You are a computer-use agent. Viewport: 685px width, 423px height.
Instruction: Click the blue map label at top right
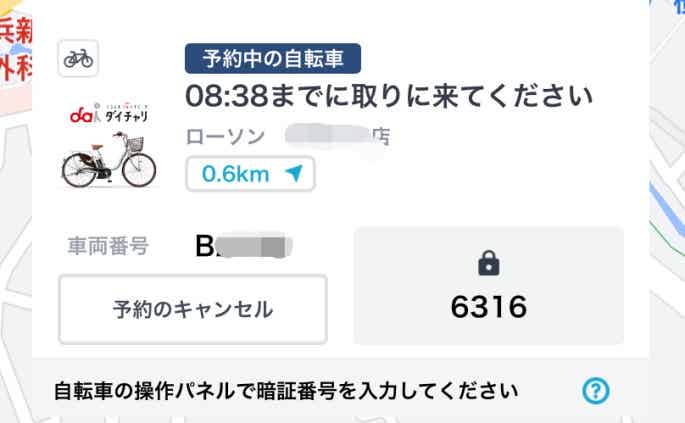(678, 6)
